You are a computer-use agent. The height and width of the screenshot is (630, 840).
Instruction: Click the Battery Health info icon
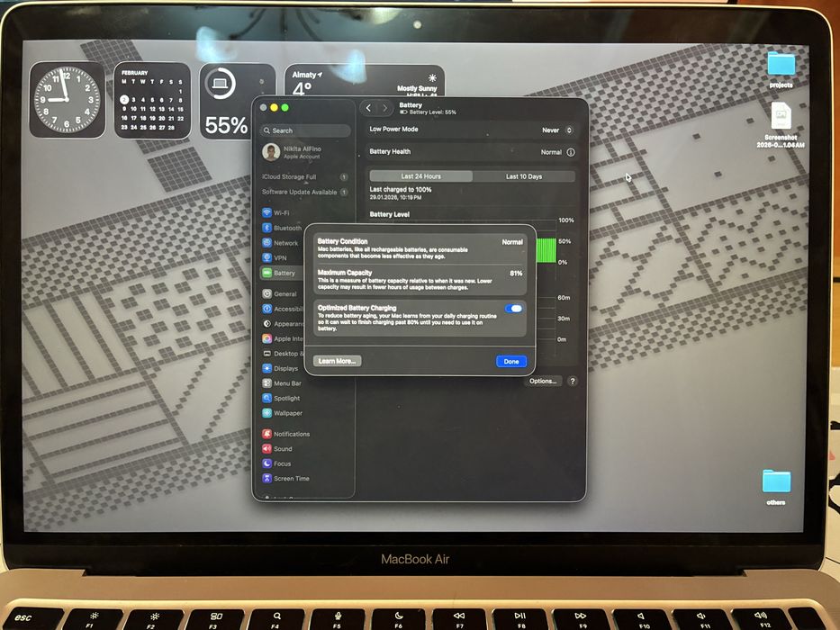(x=571, y=152)
